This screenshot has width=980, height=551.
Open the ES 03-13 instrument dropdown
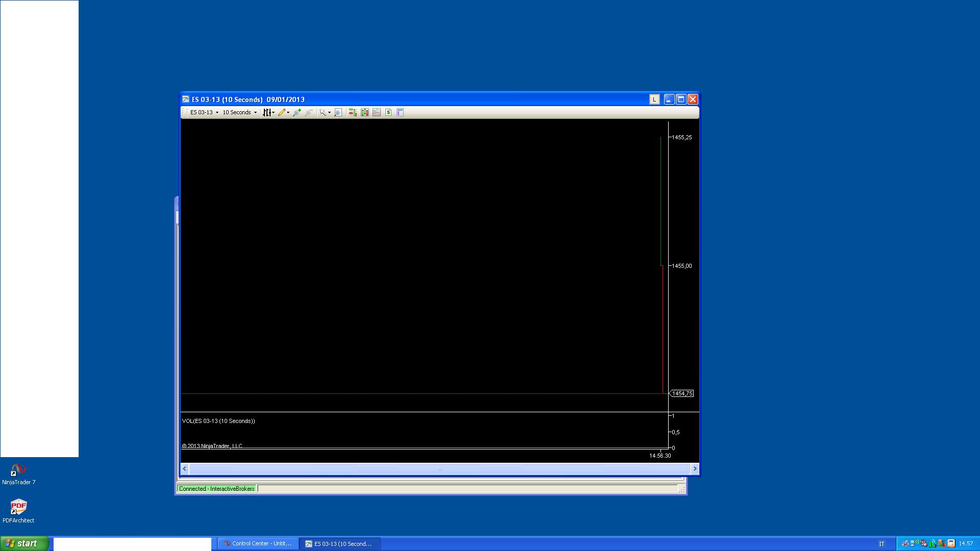click(x=204, y=112)
